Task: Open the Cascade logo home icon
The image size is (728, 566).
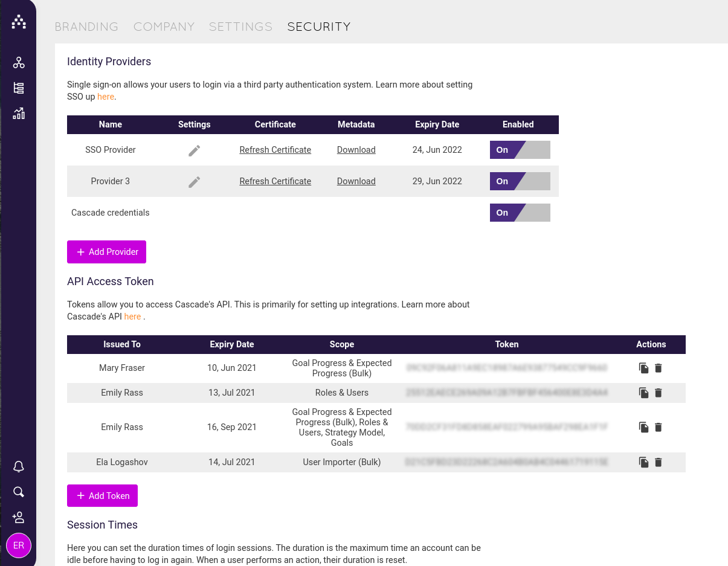Action: pos(19,21)
